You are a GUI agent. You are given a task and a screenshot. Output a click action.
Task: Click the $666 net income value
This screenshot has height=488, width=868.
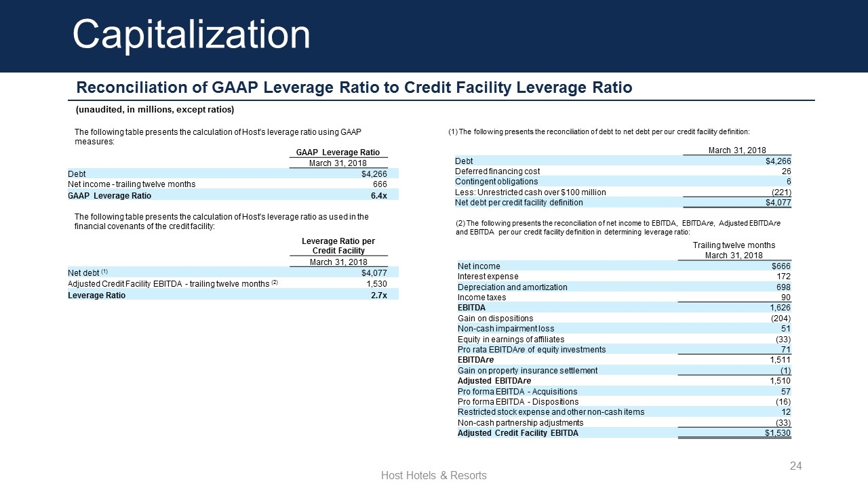click(781, 266)
